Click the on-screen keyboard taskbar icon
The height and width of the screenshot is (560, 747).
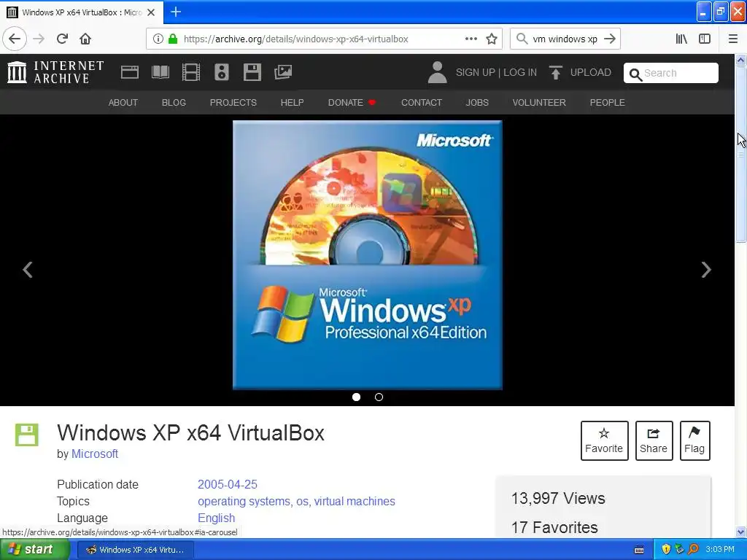pyautogui.click(x=639, y=550)
